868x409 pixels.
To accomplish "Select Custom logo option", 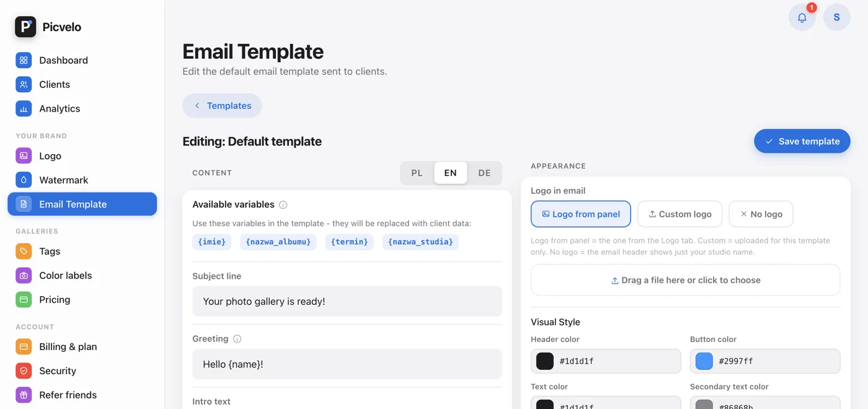I will (x=680, y=214).
